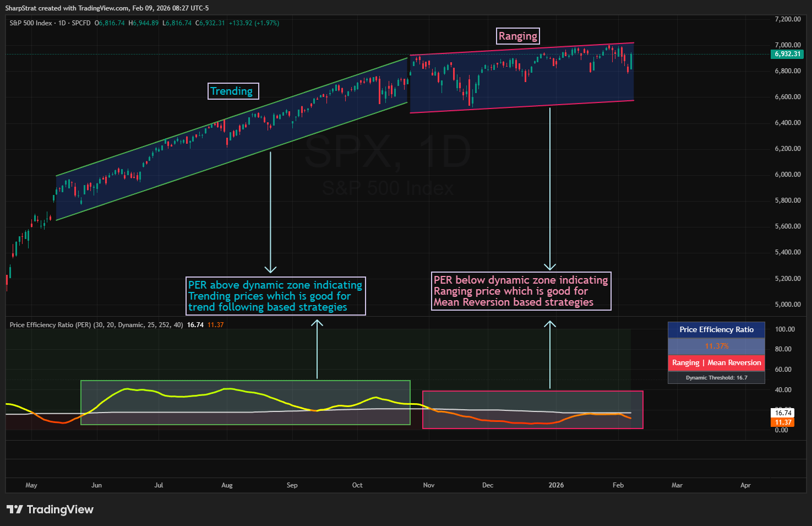The height and width of the screenshot is (526, 812).
Task: Click the 40.00 indicator axis label
Action: point(783,390)
